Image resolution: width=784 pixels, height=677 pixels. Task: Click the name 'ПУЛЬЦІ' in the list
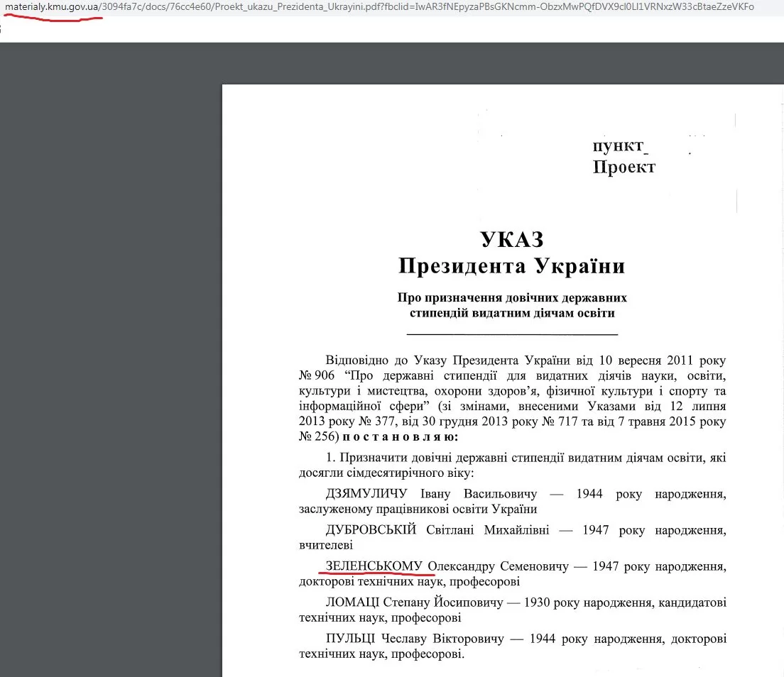[x=351, y=639]
